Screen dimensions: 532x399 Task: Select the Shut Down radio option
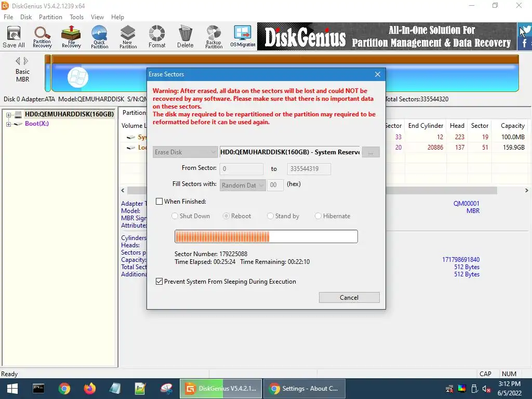pos(175,216)
